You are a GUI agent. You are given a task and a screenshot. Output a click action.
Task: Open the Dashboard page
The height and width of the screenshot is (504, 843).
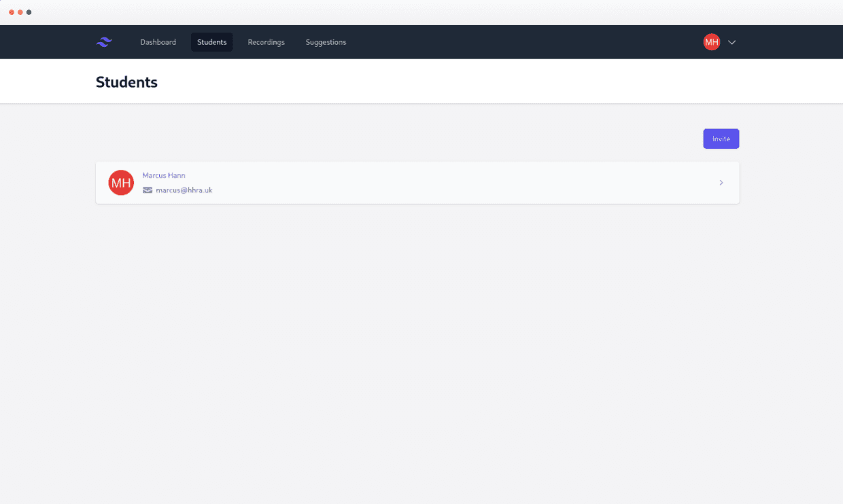pos(158,42)
